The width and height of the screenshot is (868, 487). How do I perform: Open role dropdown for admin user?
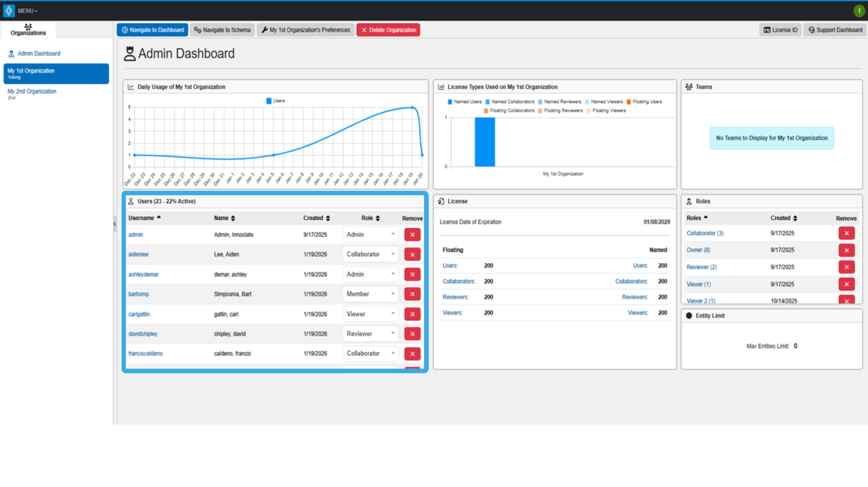tap(370, 235)
